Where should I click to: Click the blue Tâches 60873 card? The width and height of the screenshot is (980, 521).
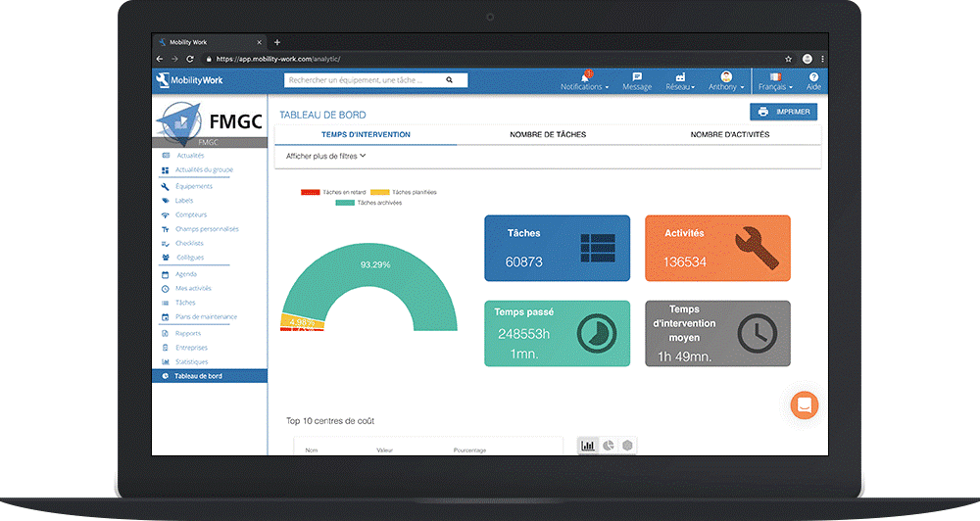click(557, 248)
